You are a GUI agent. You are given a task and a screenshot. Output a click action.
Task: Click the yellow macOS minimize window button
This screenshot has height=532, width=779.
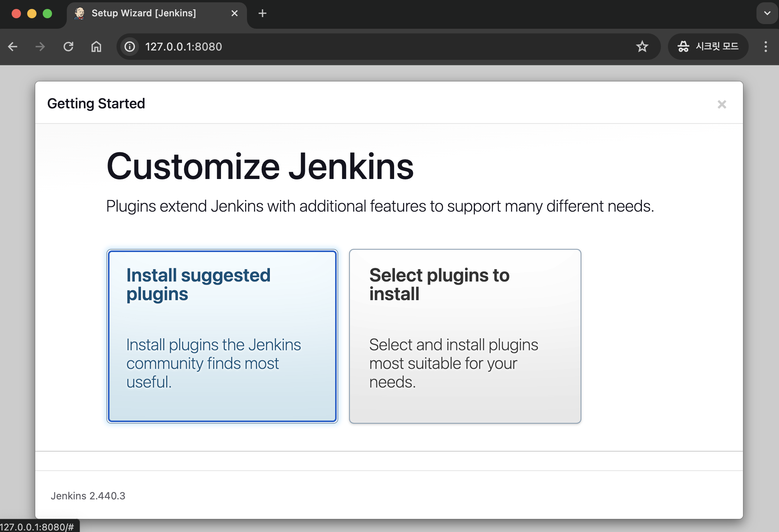pyautogui.click(x=32, y=14)
